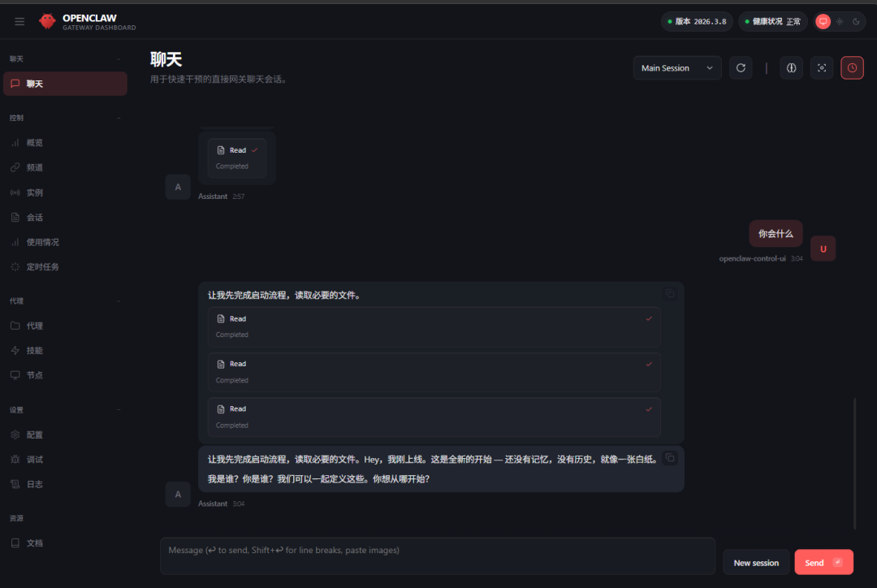The image size is (877, 588).
Task: Switch to dark theme moon icon
Action: tap(856, 22)
